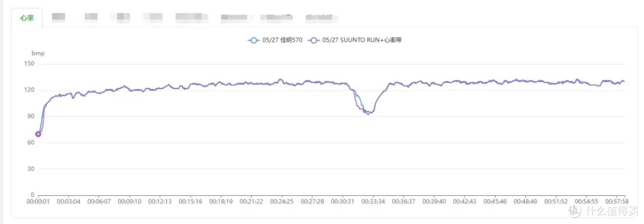Click the 00:30:31 time axis label

342,202
